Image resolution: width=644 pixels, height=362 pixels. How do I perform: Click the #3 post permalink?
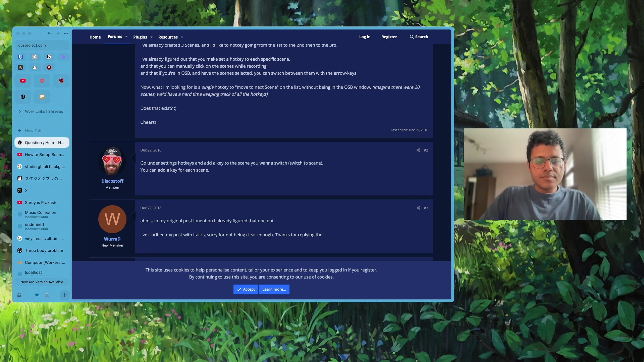point(426,208)
